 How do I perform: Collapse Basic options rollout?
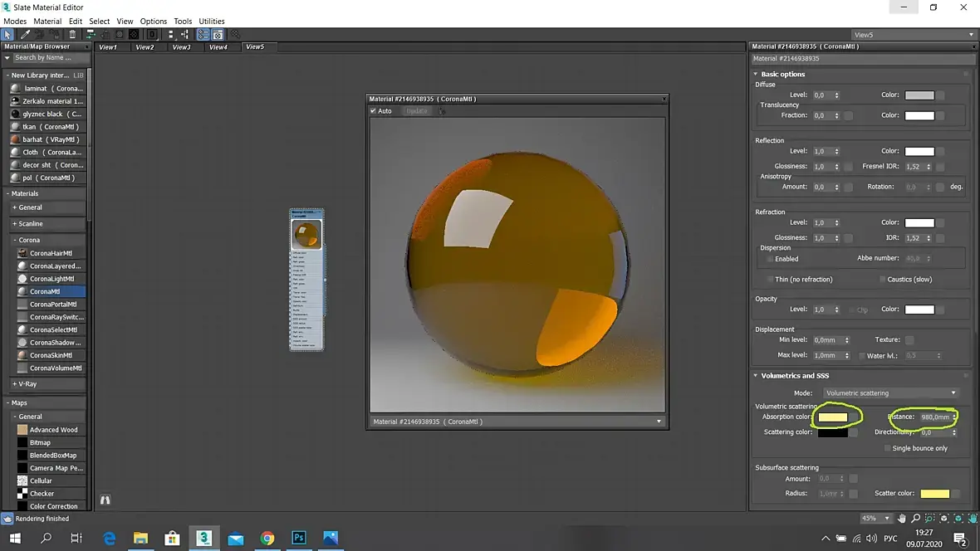point(756,75)
